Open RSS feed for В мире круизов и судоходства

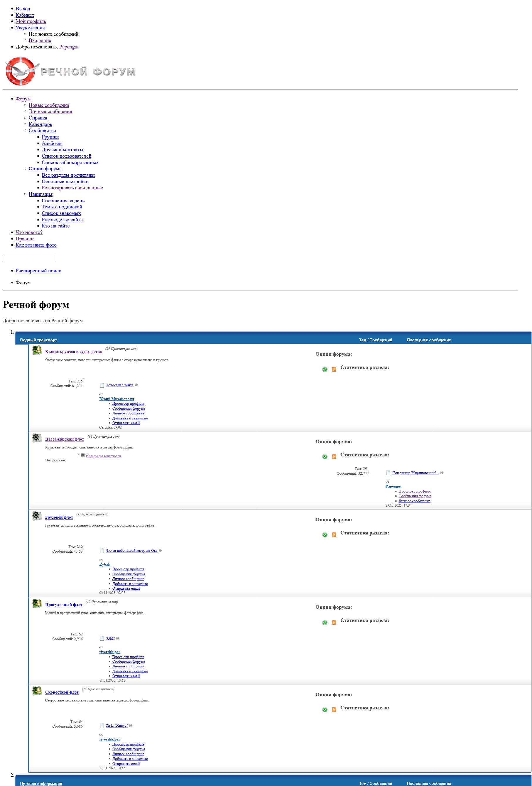point(334,369)
